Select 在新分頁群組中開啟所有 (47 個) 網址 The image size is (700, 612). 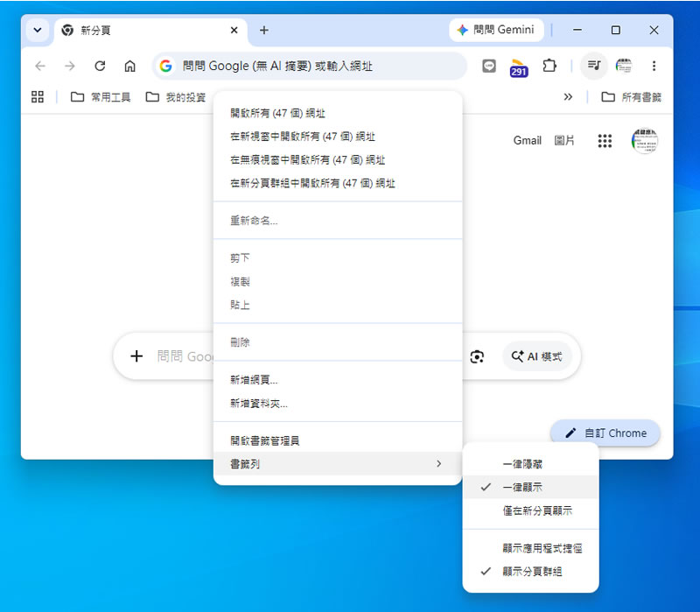[x=338, y=183]
